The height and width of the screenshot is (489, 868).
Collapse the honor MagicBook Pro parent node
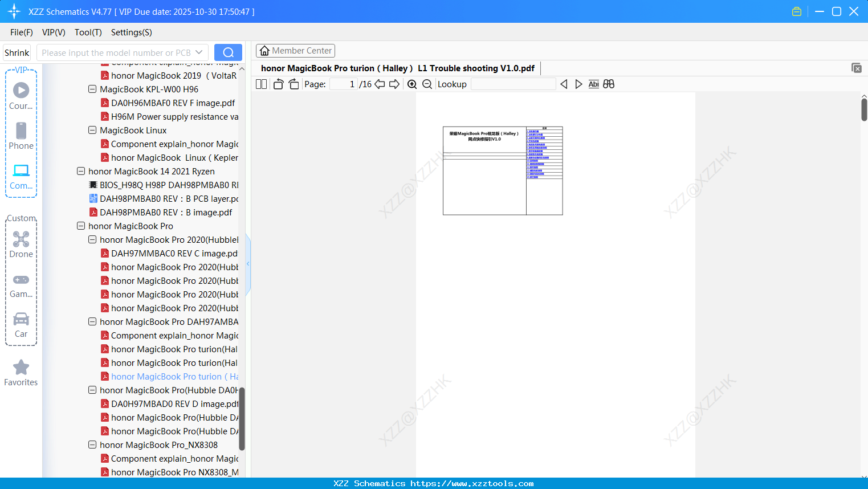point(81,226)
